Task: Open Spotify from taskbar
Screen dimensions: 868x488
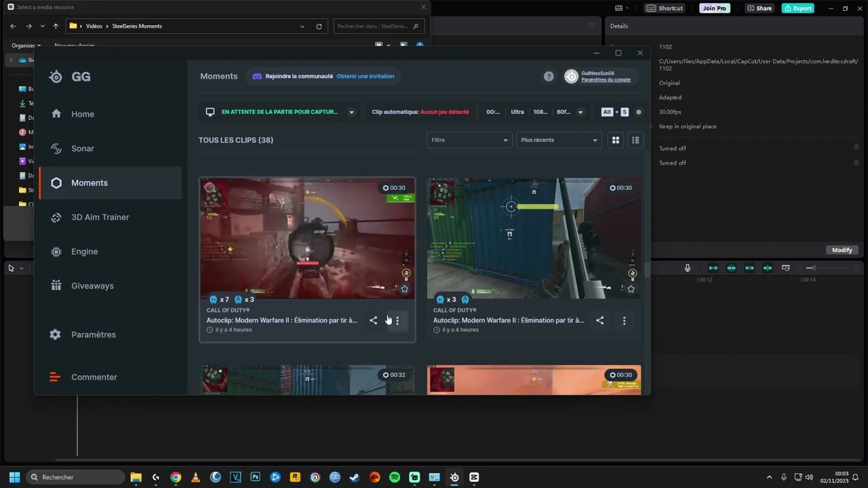Action: pyautogui.click(x=395, y=477)
